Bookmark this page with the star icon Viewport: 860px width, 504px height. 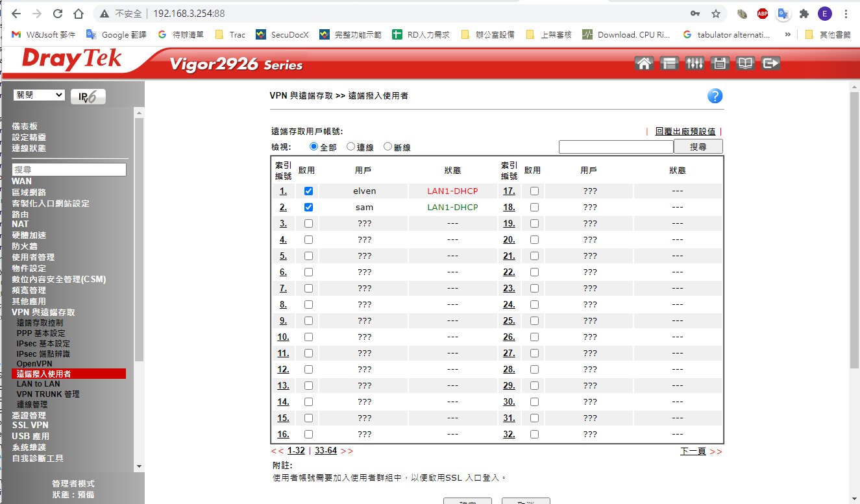pyautogui.click(x=716, y=14)
